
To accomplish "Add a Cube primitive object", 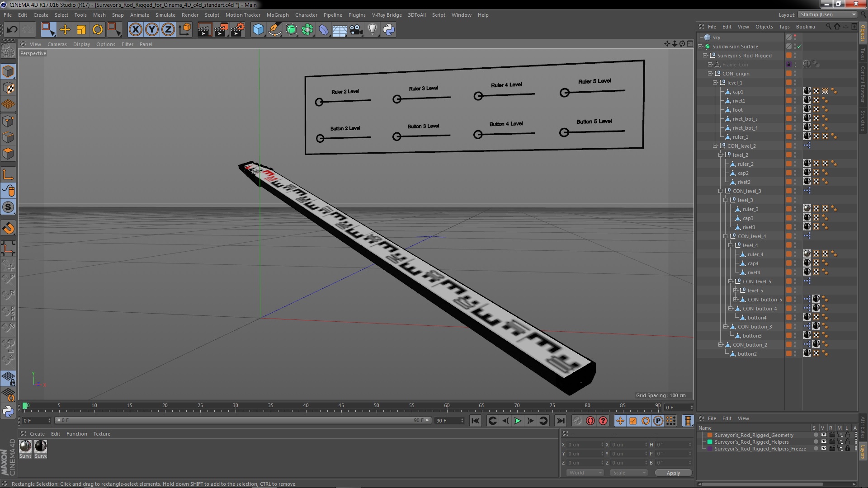I will tap(258, 30).
